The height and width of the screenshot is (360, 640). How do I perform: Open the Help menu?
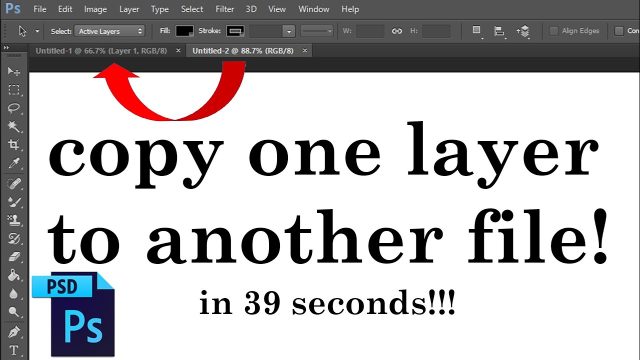click(350, 9)
